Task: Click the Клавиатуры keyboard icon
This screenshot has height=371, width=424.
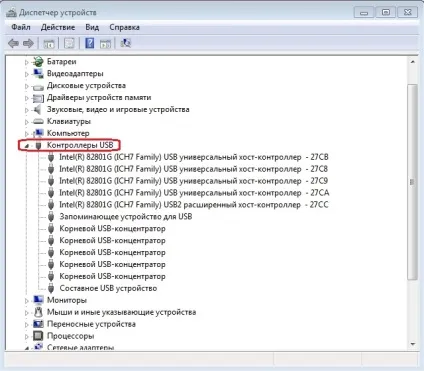Action: pyautogui.click(x=38, y=121)
